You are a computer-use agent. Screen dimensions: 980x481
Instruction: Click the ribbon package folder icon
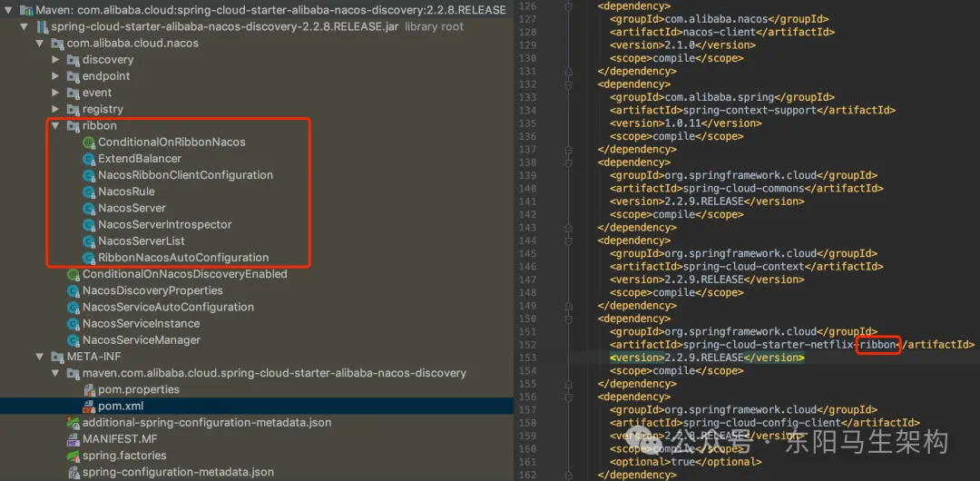tap(73, 126)
